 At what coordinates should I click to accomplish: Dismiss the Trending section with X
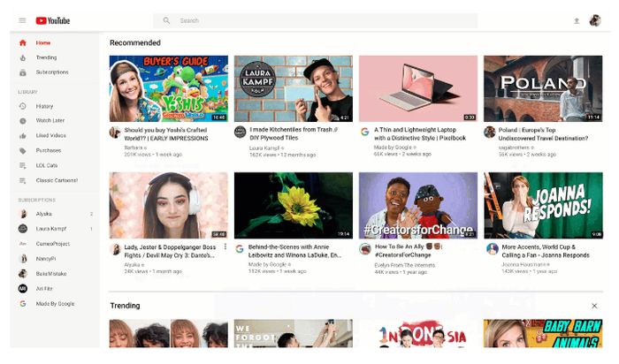point(594,306)
